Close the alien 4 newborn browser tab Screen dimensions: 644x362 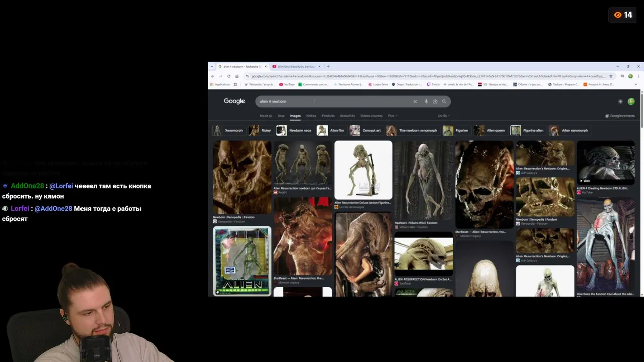coord(265,66)
